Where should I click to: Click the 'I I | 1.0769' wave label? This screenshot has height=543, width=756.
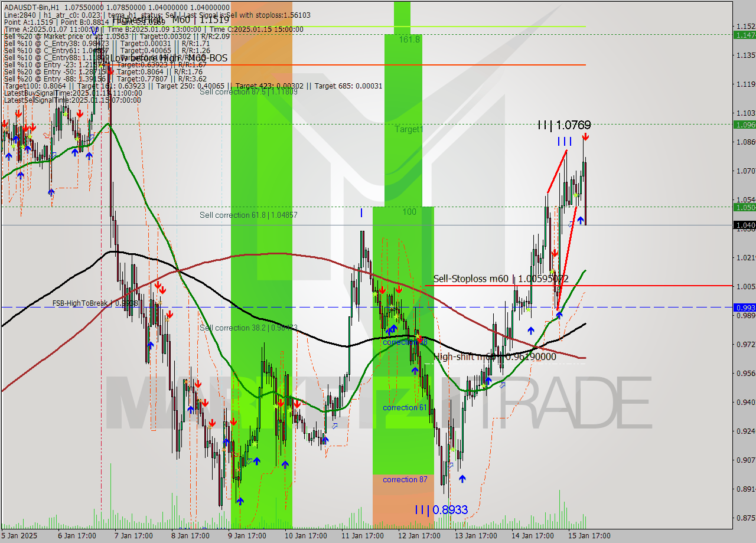pyautogui.click(x=564, y=125)
